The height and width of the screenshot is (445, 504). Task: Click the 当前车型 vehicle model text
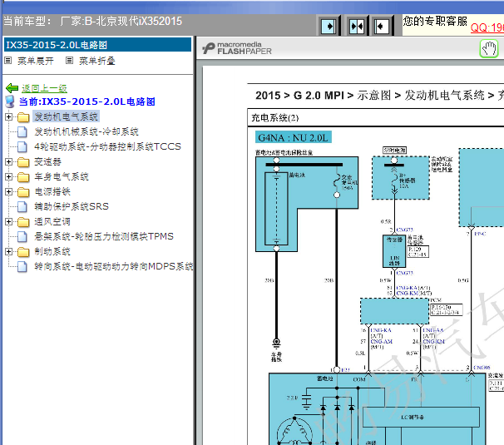point(93,22)
